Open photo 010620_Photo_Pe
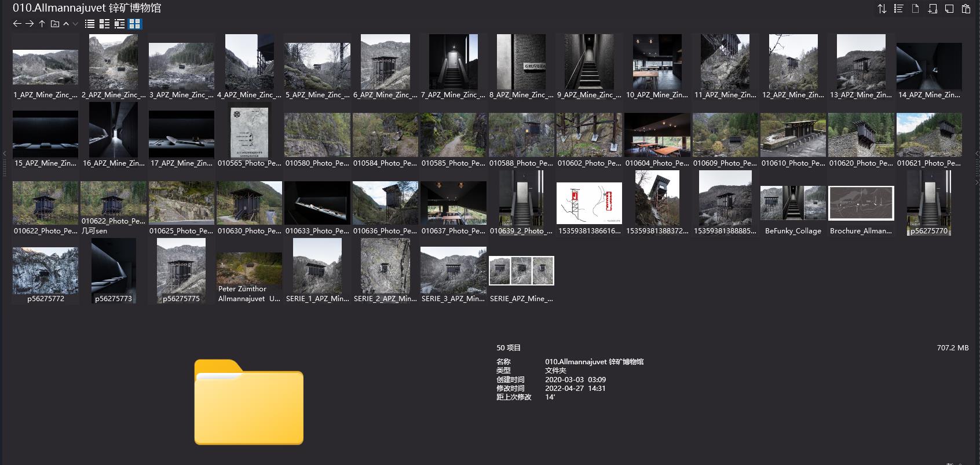Viewport: 980px width, 465px height. point(861,136)
